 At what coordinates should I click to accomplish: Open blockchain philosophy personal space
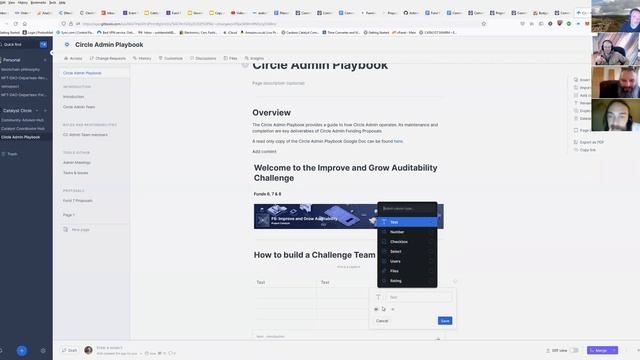(20, 69)
